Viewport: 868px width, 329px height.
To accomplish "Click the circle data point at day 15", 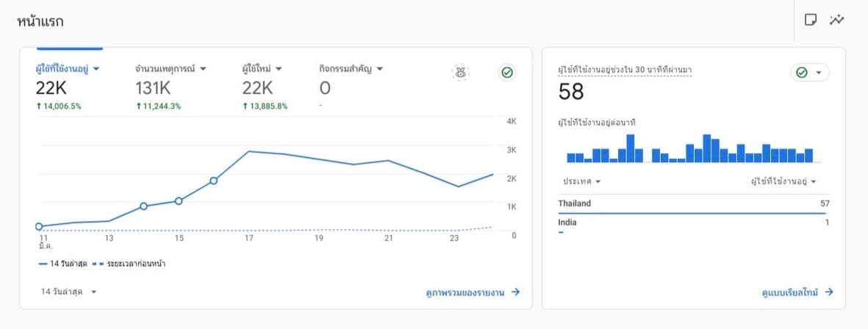I will click(x=179, y=201).
